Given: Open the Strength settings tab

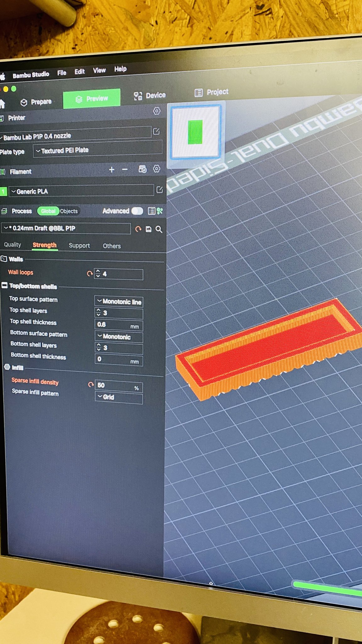Looking at the screenshot, I should tap(45, 245).
